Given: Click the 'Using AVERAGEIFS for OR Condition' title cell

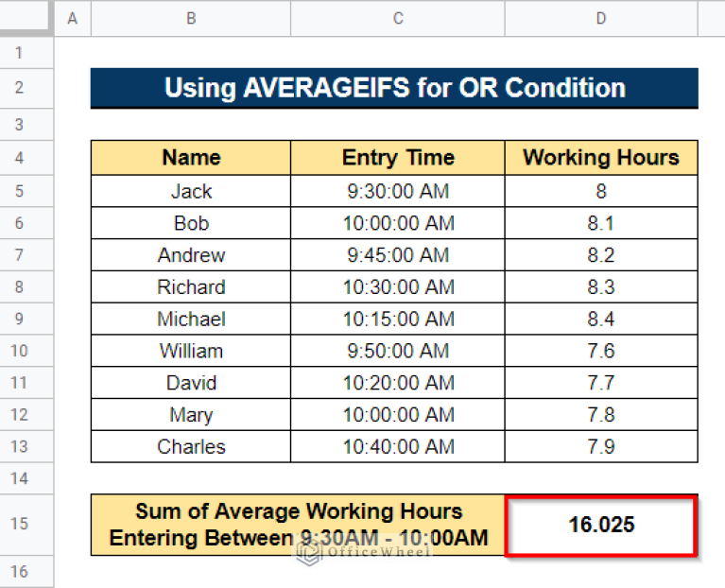Looking at the screenshot, I should 394,88.
